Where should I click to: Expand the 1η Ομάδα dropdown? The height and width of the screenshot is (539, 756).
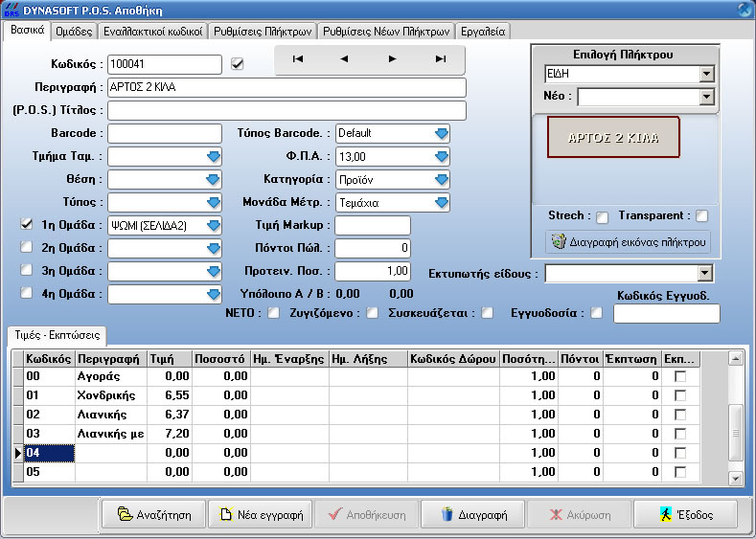213,225
